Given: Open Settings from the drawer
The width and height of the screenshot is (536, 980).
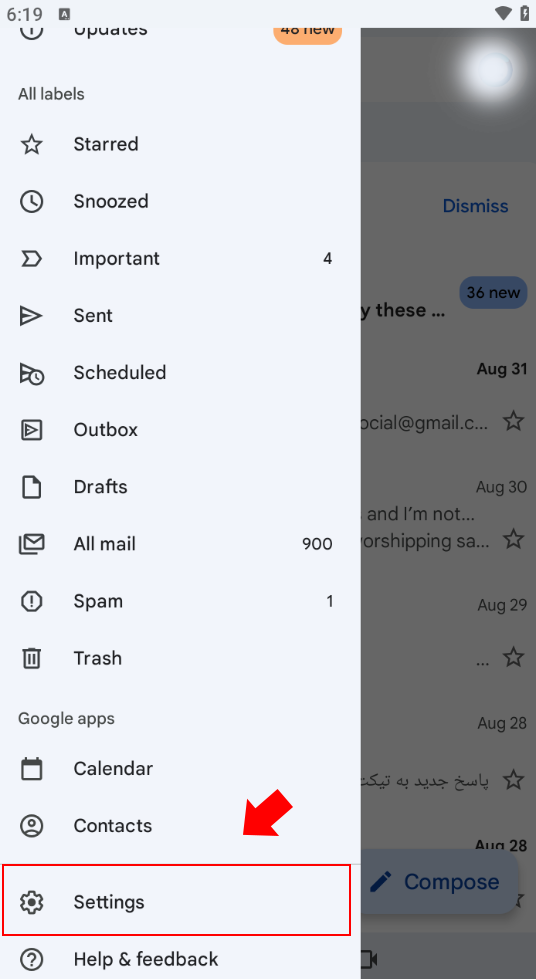Looking at the screenshot, I should point(176,900).
